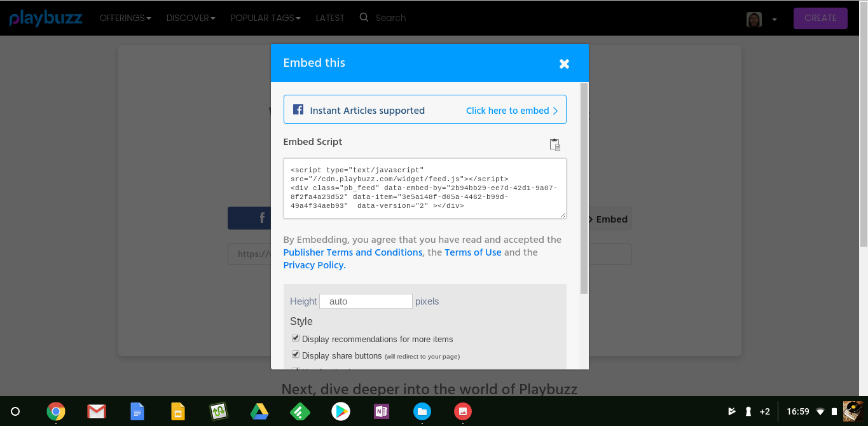868x426 pixels.
Task: Open Google Play Store from the shelf
Action: click(341, 411)
